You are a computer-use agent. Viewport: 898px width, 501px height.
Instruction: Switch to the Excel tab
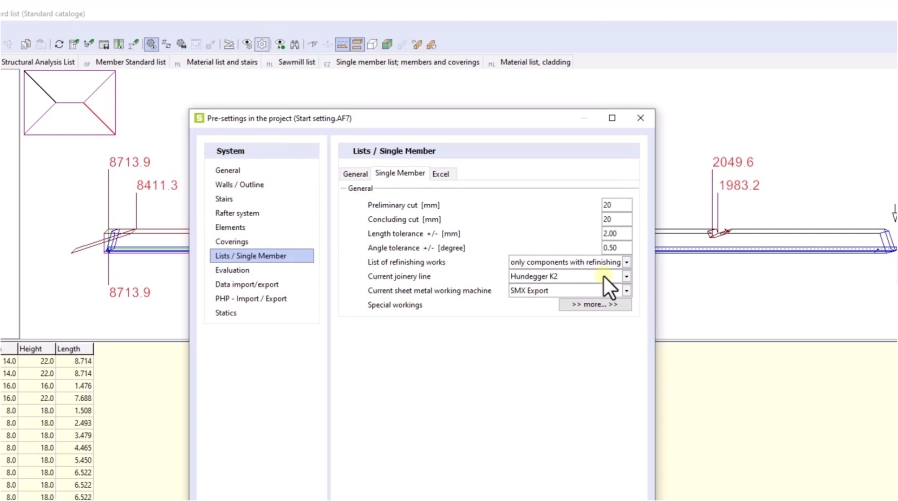coord(440,174)
